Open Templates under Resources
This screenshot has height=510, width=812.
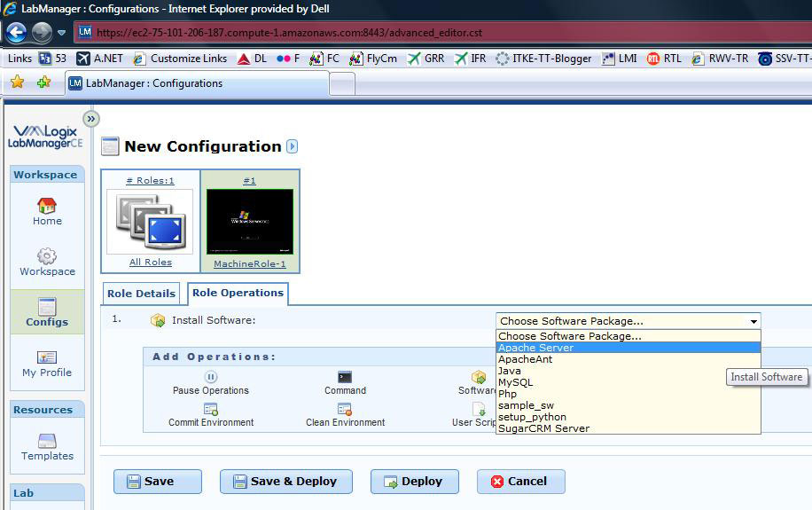pyautogui.click(x=47, y=447)
